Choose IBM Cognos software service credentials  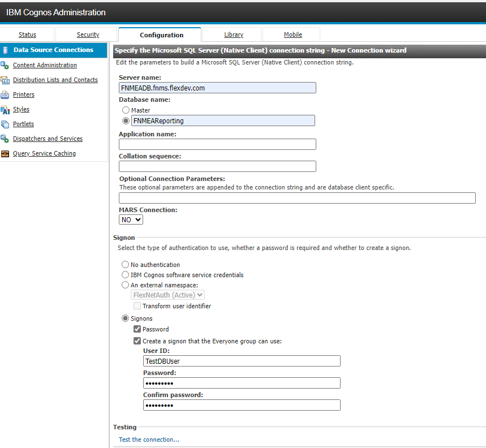[x=125, y=274]
